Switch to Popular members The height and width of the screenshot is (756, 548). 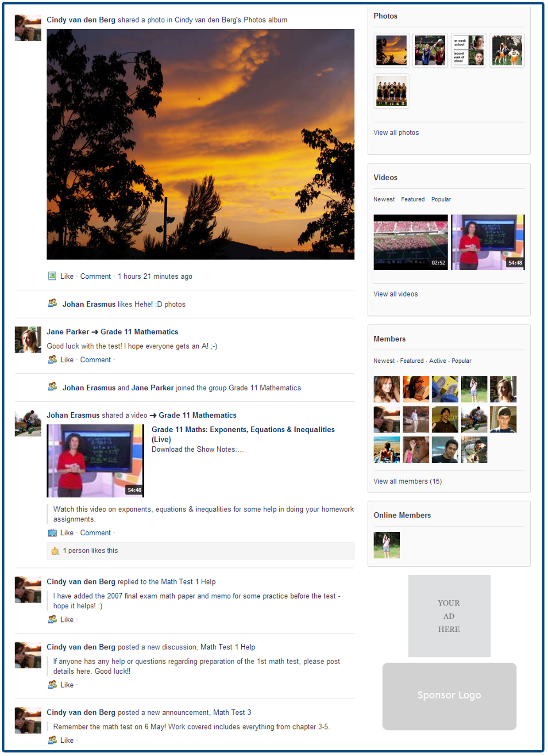(462, 361)
